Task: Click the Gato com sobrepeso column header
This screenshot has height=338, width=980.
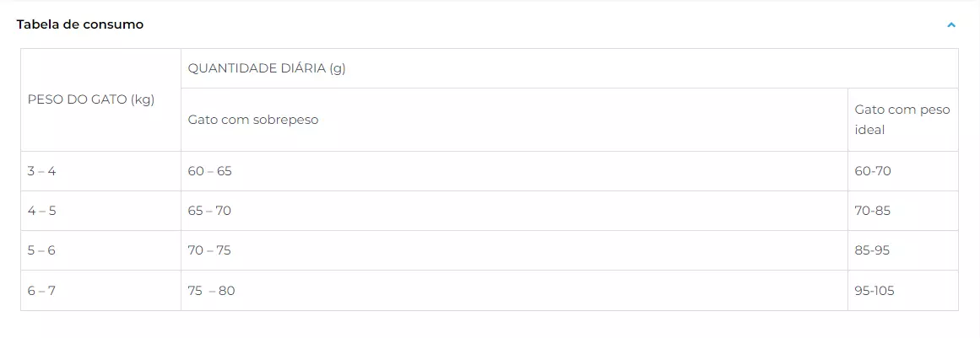Action: [514, 120]
